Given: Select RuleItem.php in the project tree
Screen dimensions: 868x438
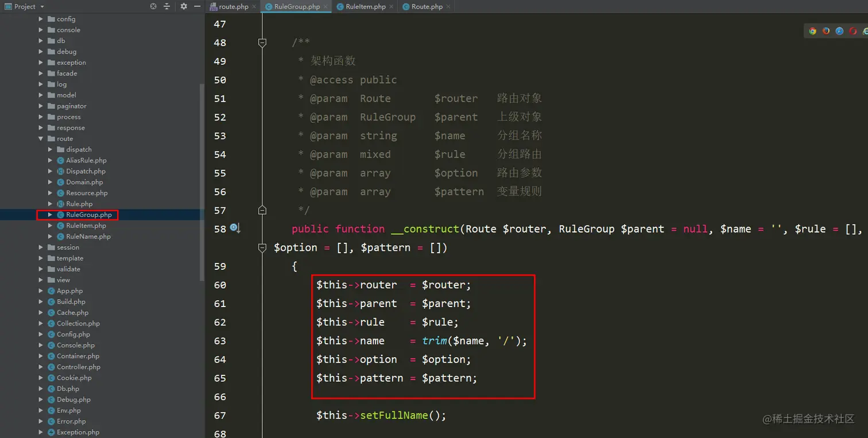Looking at the screenshot, I should [x=86, y=226].
